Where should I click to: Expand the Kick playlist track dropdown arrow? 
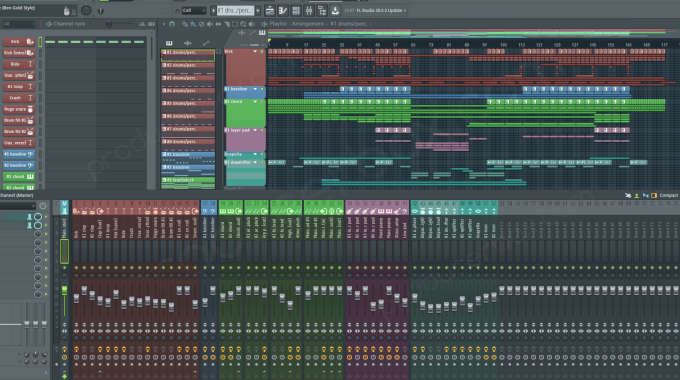pos(255,52)
